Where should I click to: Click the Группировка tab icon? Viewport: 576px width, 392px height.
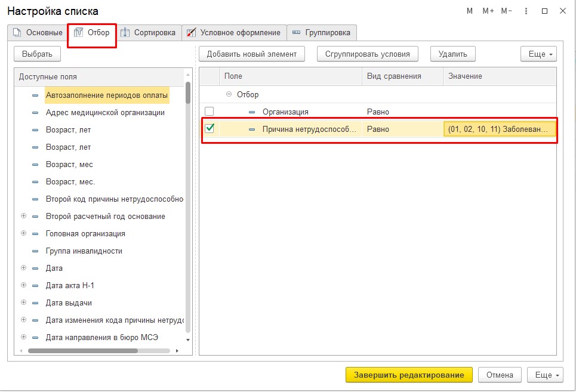click(296, 32)
